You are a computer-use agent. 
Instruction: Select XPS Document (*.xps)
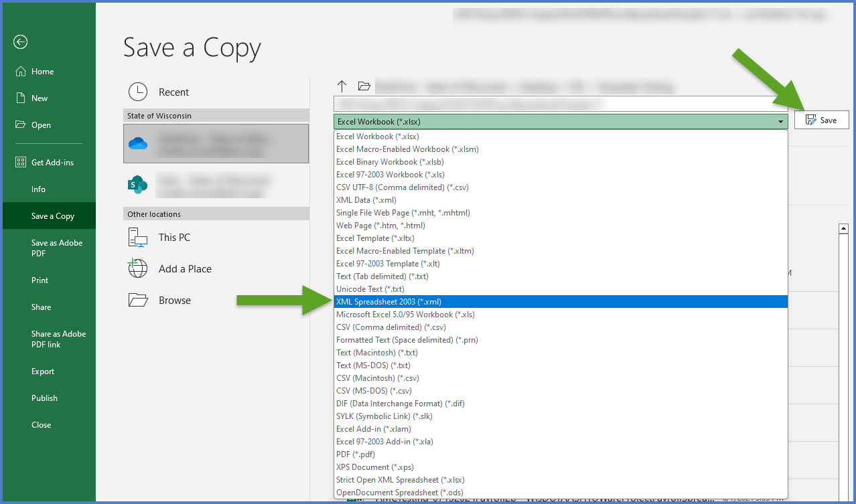[561, 467]
